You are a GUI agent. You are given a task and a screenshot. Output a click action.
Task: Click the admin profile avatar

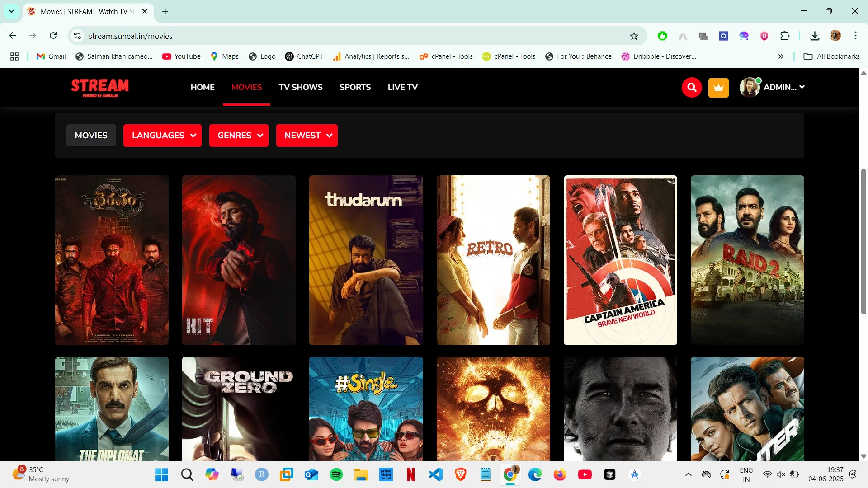click(x=749, y=87)
